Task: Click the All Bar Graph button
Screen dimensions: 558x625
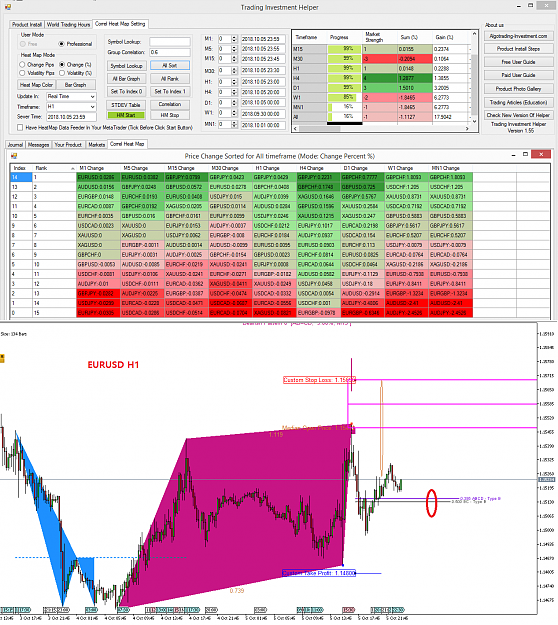Action: 126,79
